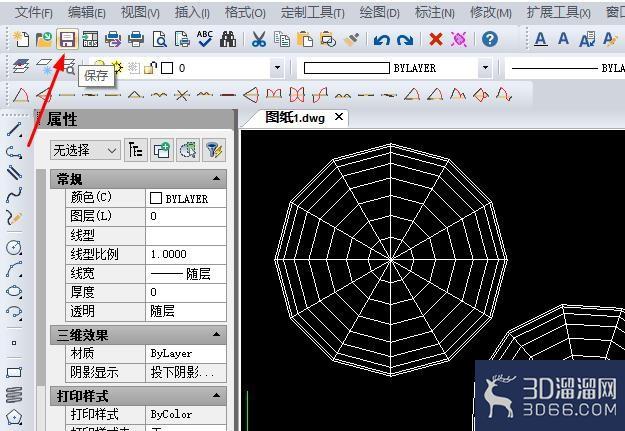The image size is (625, 431).
Task: Click the Paste clipboard icon
Action: pyautogui.click(x=305, y=39)
